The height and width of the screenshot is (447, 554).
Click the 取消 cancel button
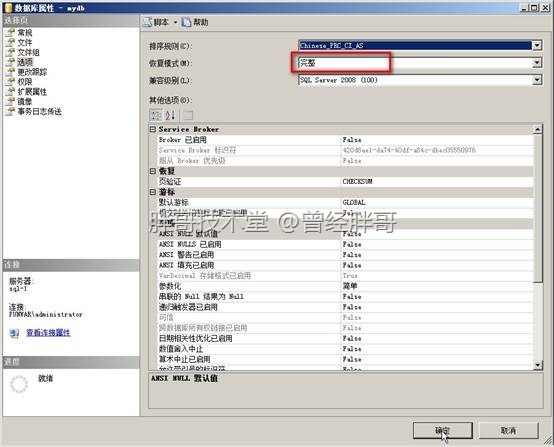508,430
